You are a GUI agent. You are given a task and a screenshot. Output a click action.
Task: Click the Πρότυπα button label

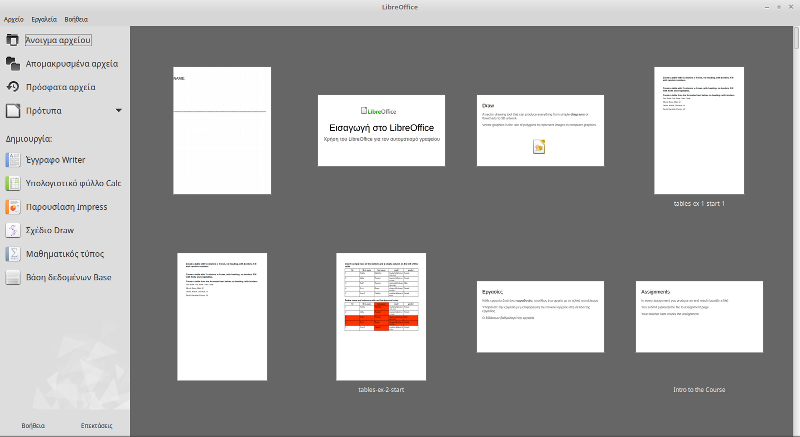(44, 111)
